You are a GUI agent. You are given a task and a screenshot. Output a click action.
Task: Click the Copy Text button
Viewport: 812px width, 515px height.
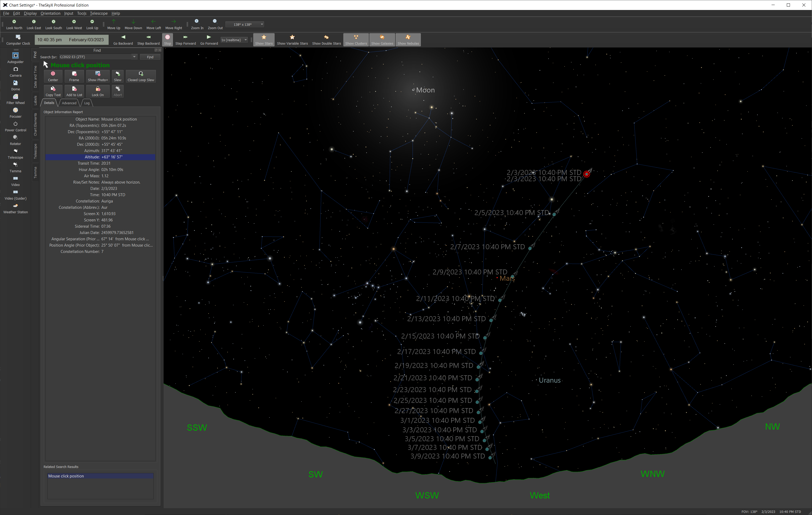pyautogui.click(x=53, y=91)
